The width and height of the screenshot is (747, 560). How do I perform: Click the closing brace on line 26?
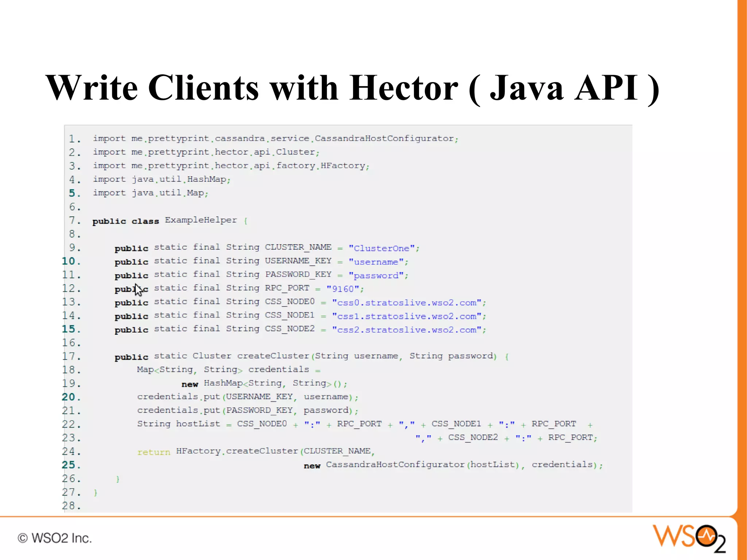(117, 479)
